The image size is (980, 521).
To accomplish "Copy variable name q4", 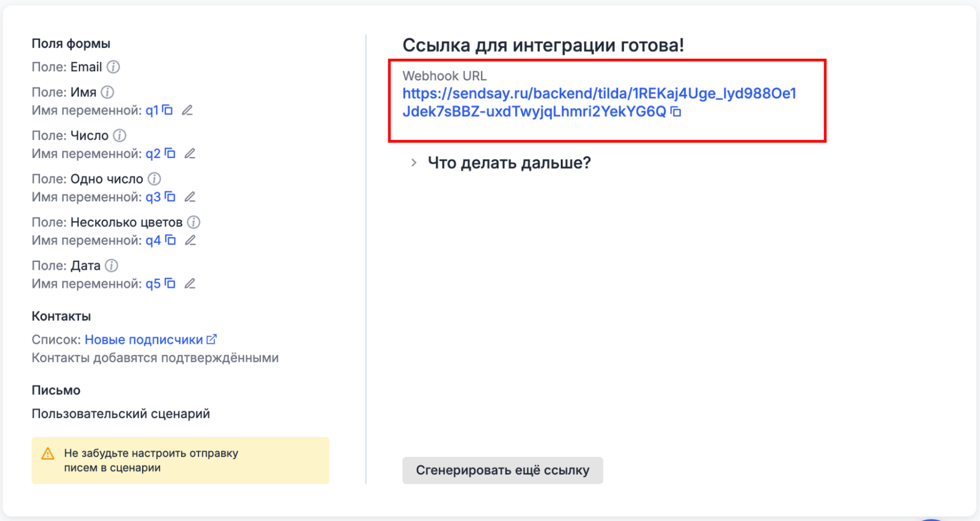I will pos(170,240).
